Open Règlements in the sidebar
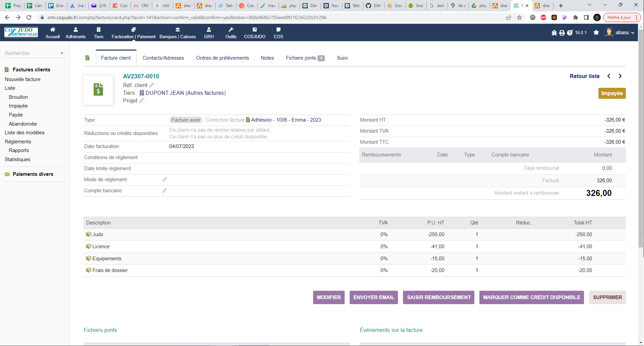Image resolution: width=644 pixels, height=346 pixels. 18,142
